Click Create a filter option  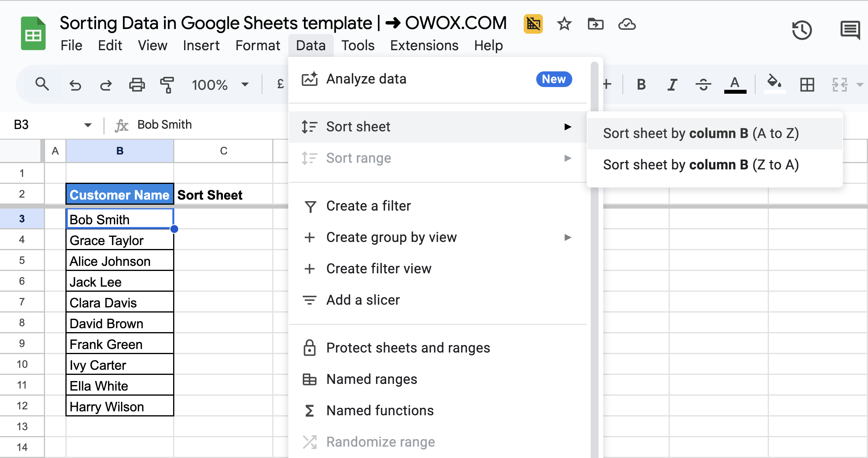pyautogui.click(x=368, y=206)
